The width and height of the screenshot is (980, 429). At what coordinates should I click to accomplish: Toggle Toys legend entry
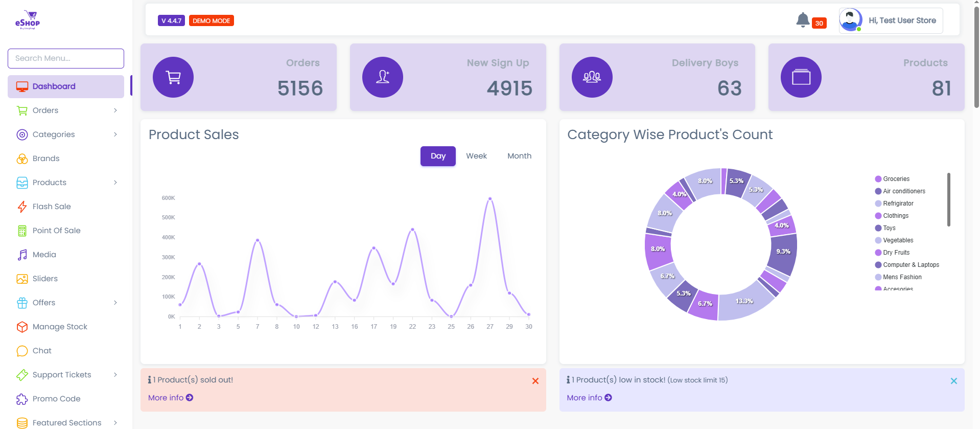pyautogui.click(x=885, y=228)
